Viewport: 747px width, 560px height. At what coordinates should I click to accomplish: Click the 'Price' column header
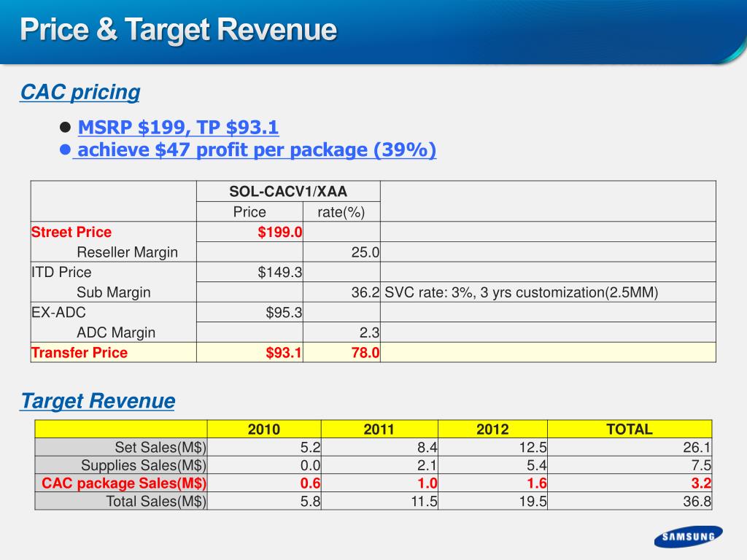click(x=249, y=212)
